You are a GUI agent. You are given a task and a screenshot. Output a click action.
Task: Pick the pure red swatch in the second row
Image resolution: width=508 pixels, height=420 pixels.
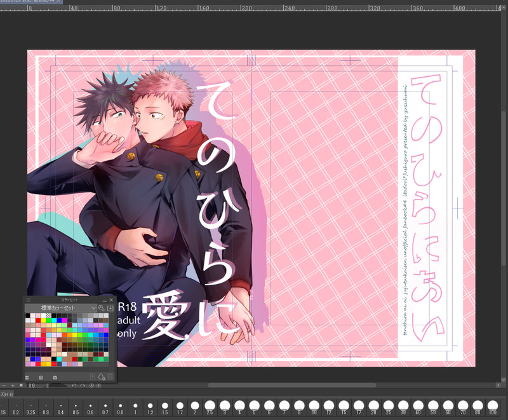tap(38, 320)
